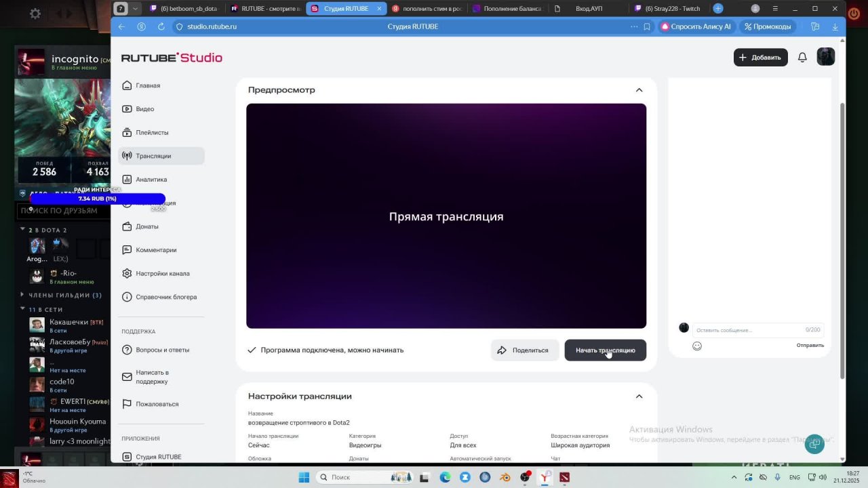The image size is (868, 488).
Task: Show hidden system tray icons
Action: click(734, 477)
